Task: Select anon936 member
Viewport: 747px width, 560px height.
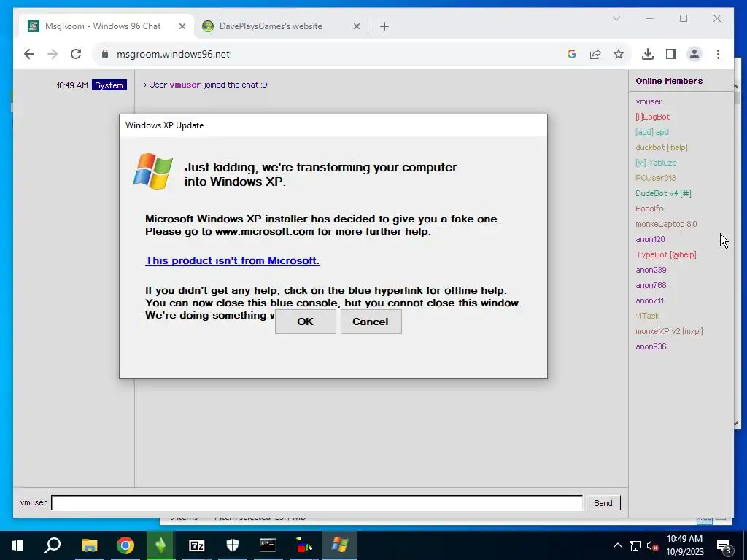Action: (651, 346)
